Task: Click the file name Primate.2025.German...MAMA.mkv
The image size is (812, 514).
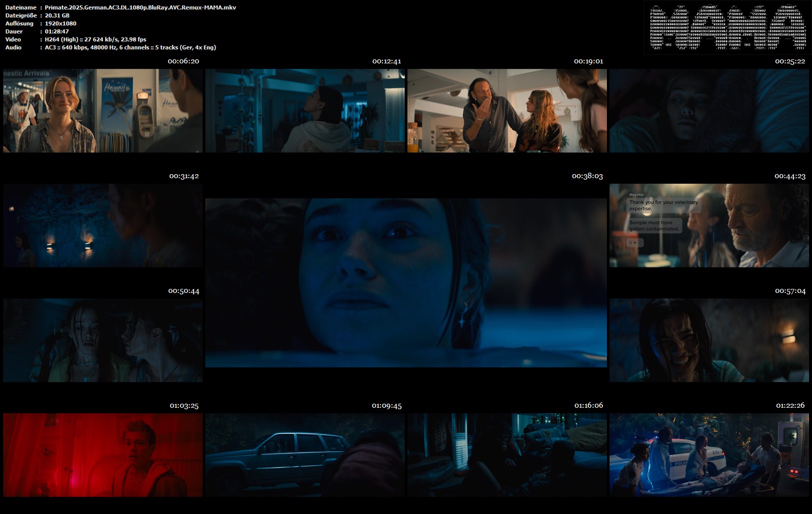Action: point(140,7)
